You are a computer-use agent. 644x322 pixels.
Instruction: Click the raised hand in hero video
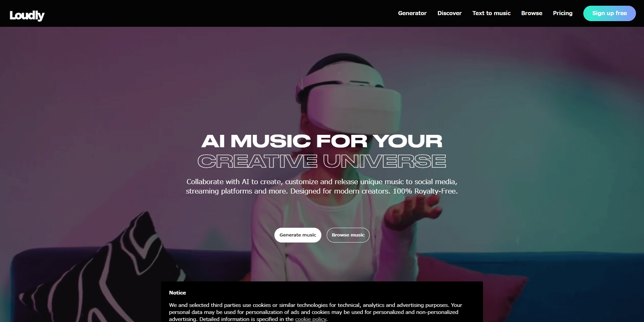click(413, 211)
